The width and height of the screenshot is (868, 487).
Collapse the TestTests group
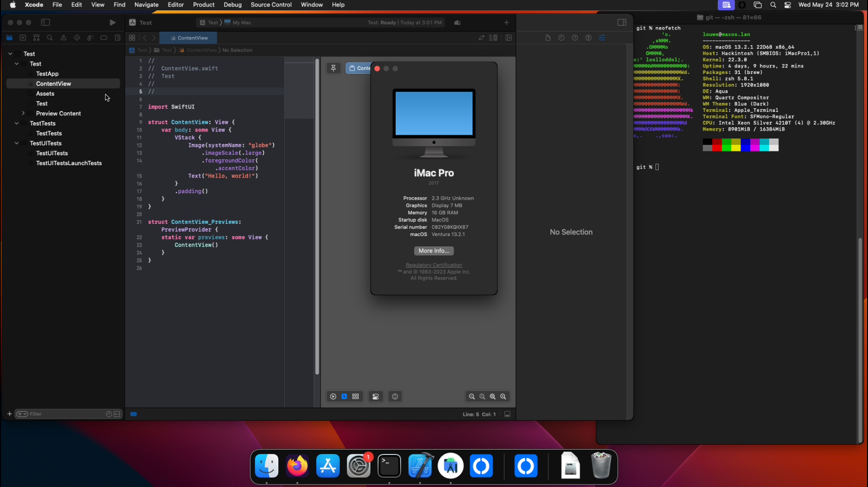tap(17, 123)
